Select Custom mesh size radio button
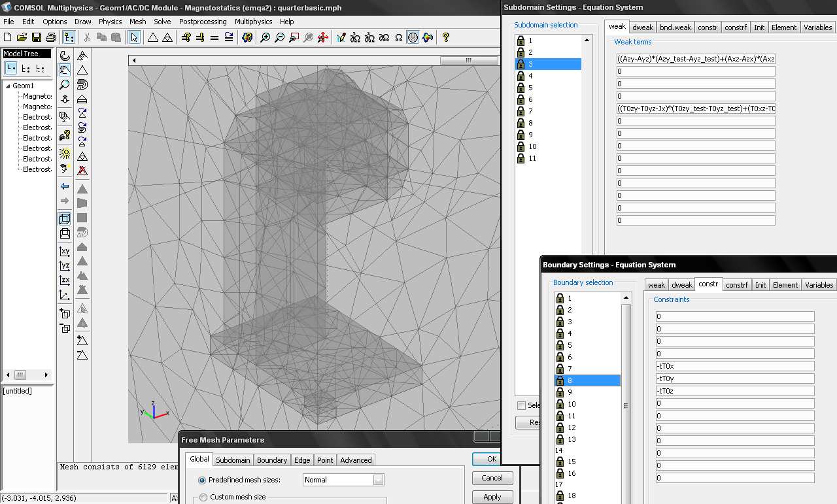Screen dimensions: 837x504 [203, 497]
